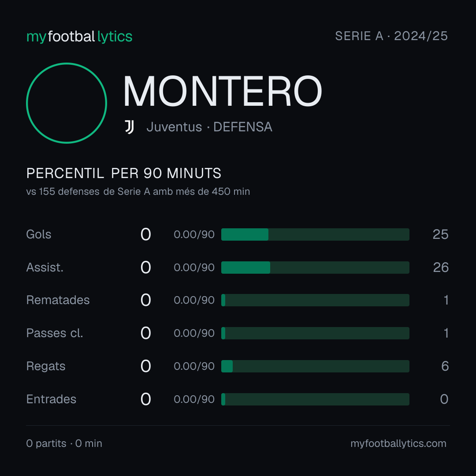
Task: Click the myfootballytics logo
Action: [x=79, y=37]
